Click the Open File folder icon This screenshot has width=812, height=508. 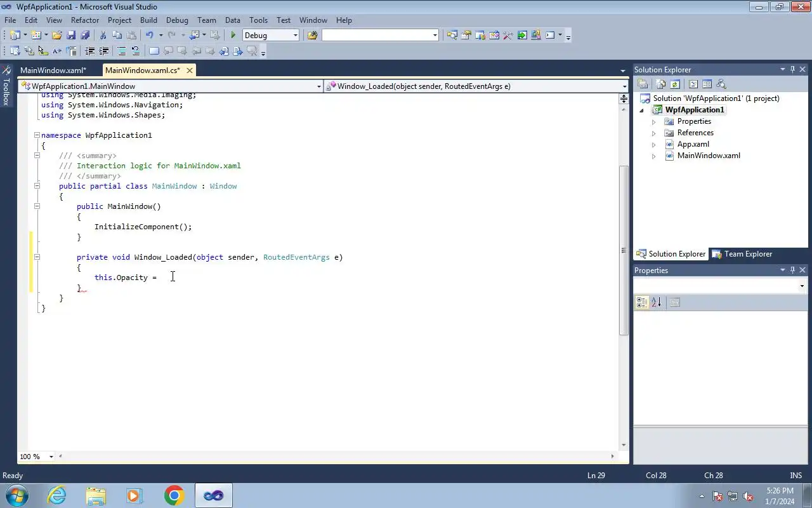57,36
